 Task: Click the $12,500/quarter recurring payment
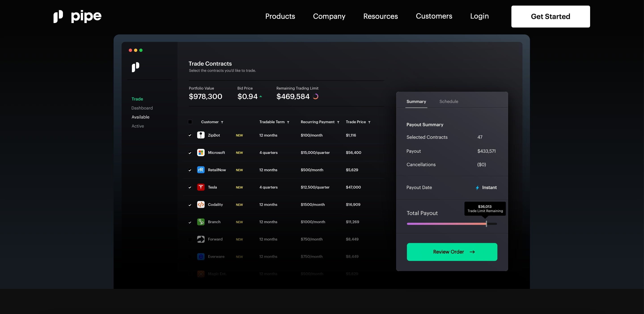(x=315, y=187)
